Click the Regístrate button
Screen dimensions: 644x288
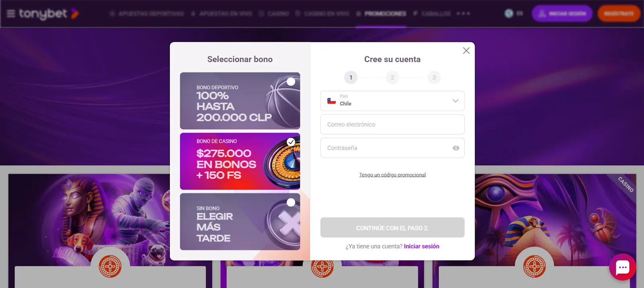[x=619, y=13]
